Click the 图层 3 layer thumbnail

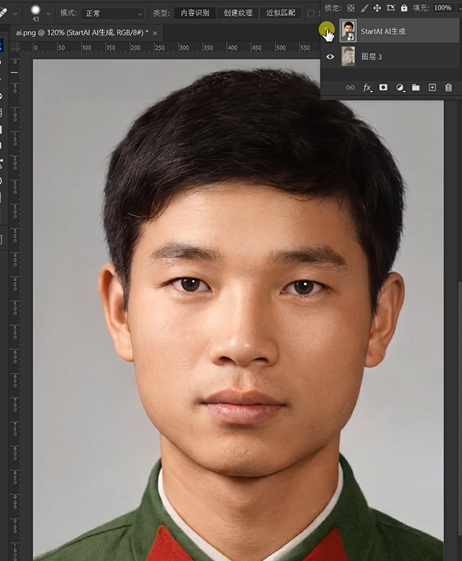click(348, 57)
